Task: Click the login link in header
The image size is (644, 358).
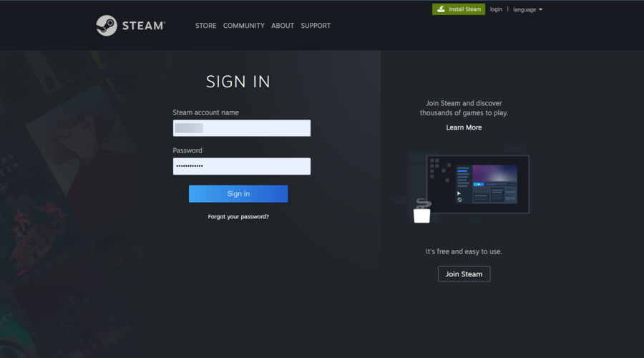Action: point(496,9)
